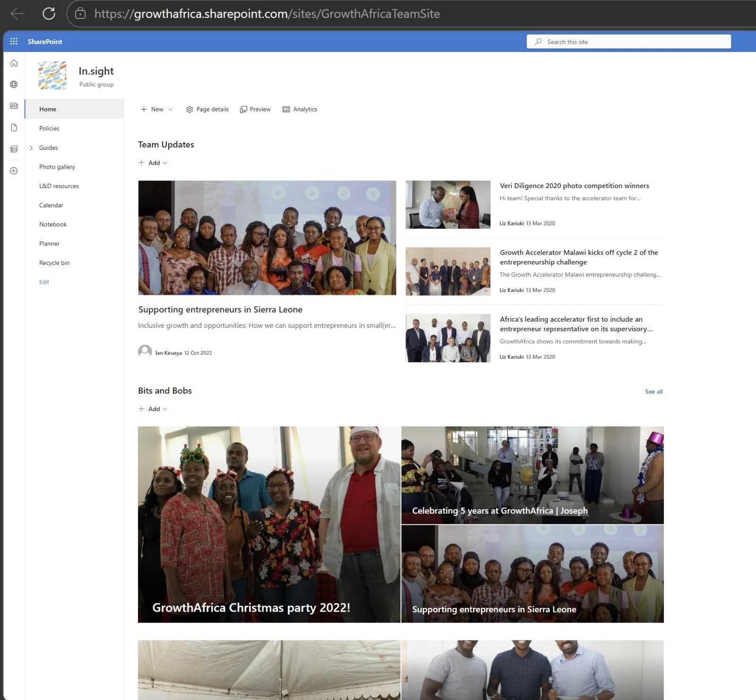View site info via address bar lock icon
756x700 pixels.
81,14
